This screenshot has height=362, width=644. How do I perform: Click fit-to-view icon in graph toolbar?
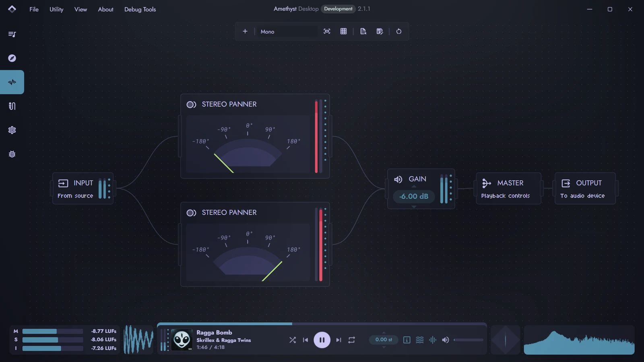point(327,31)
